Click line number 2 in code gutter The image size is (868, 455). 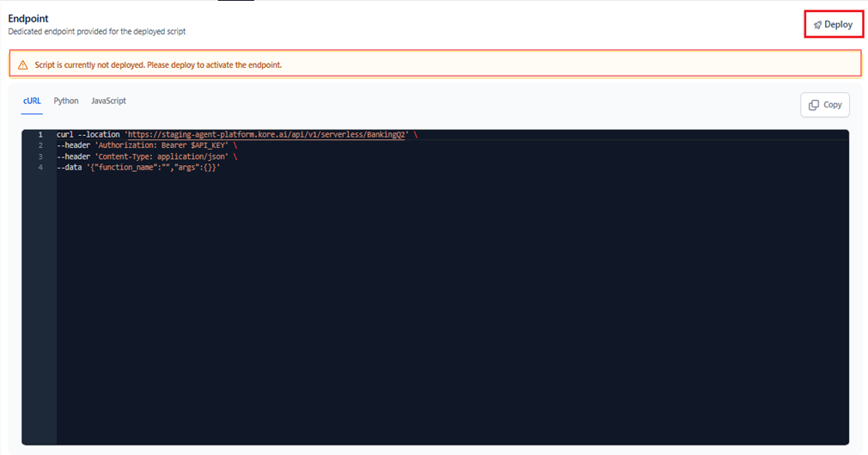click(40, 145)
